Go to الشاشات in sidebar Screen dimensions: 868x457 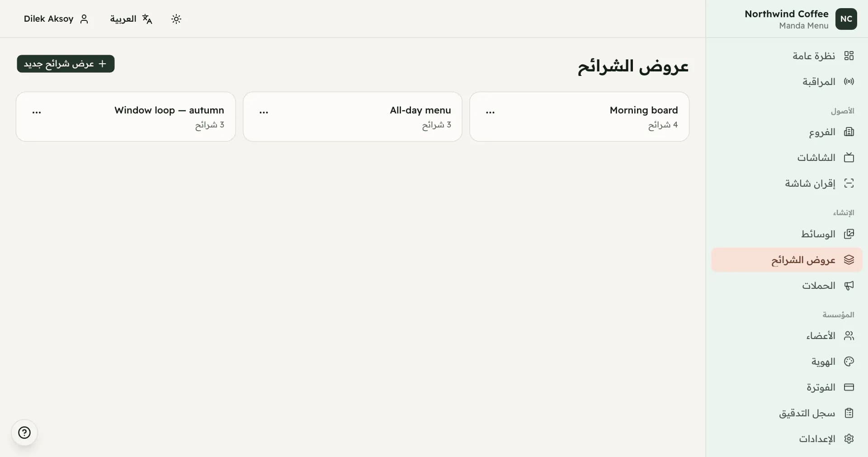tap(787, 157)
